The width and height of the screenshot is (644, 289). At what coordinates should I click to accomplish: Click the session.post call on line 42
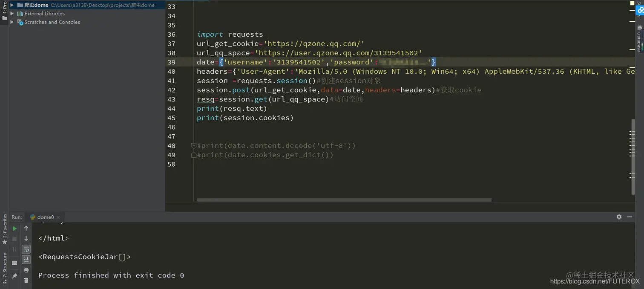[x=316, y=90]
